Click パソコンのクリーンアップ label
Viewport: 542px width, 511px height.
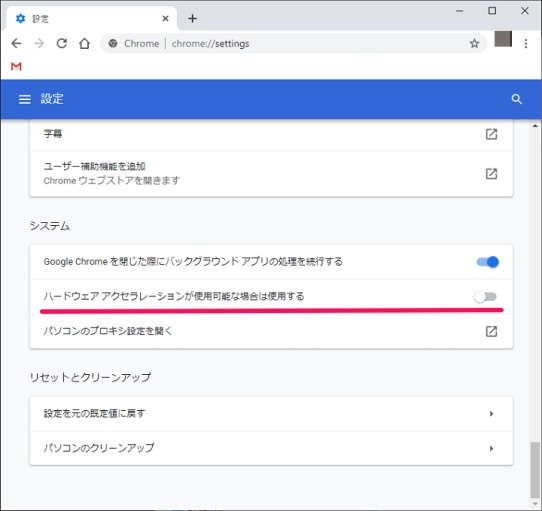(x=99, y=448)
